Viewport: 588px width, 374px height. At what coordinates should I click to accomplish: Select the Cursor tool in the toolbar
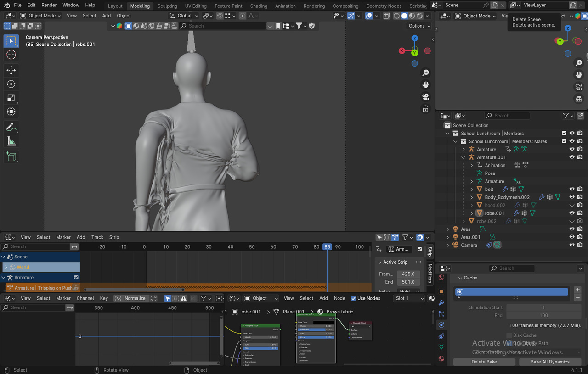11,55
